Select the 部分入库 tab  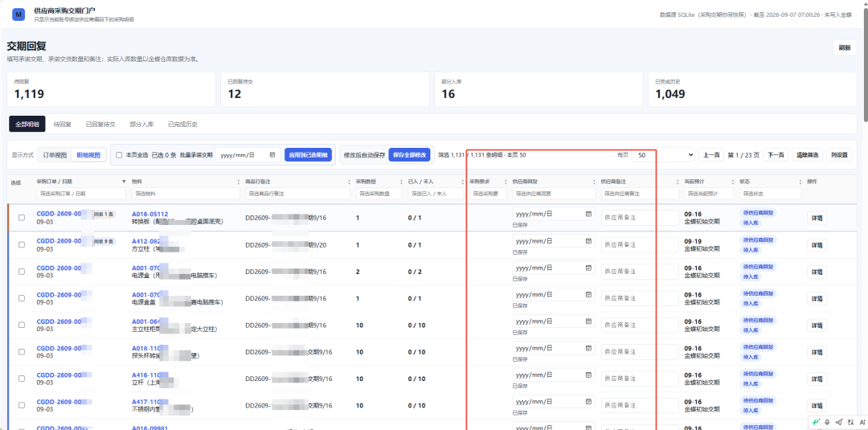[x=141, y=125]
